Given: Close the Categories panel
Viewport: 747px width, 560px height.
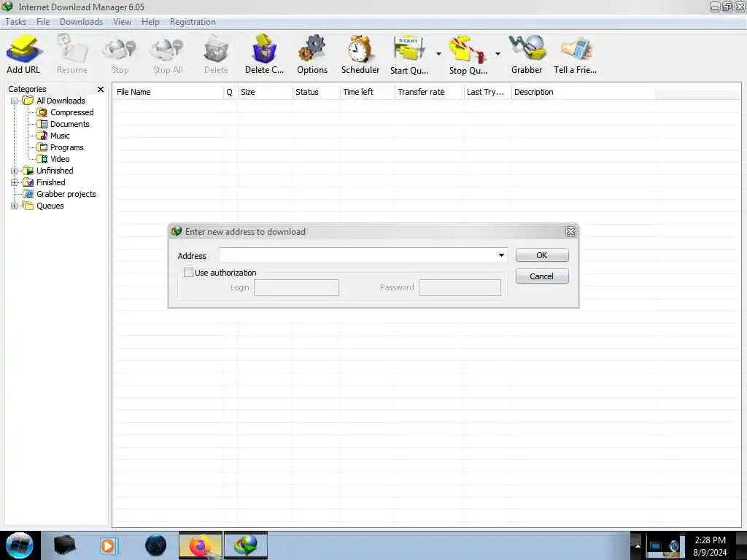Looking at the screenshot, I should [x=101, y=89].
